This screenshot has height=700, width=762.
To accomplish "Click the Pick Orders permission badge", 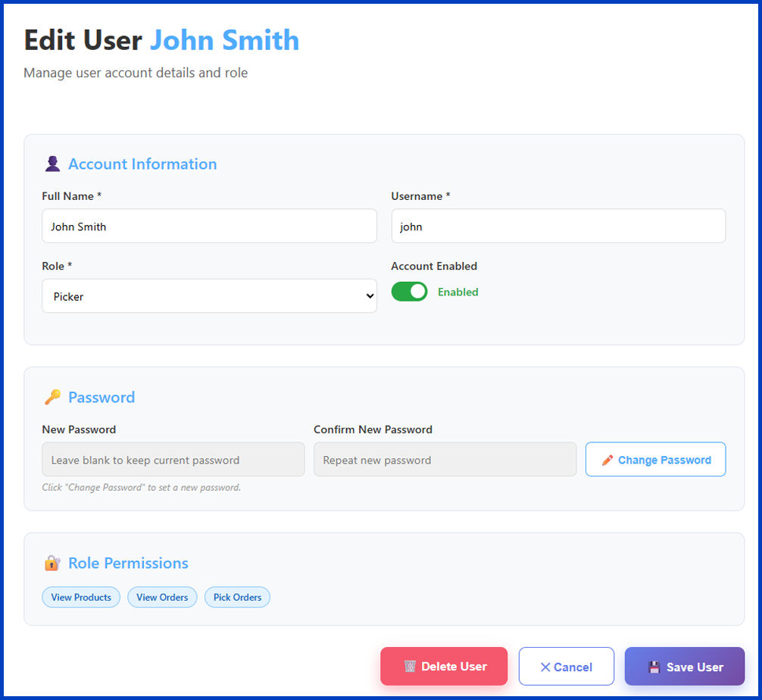I will point(237,598).
